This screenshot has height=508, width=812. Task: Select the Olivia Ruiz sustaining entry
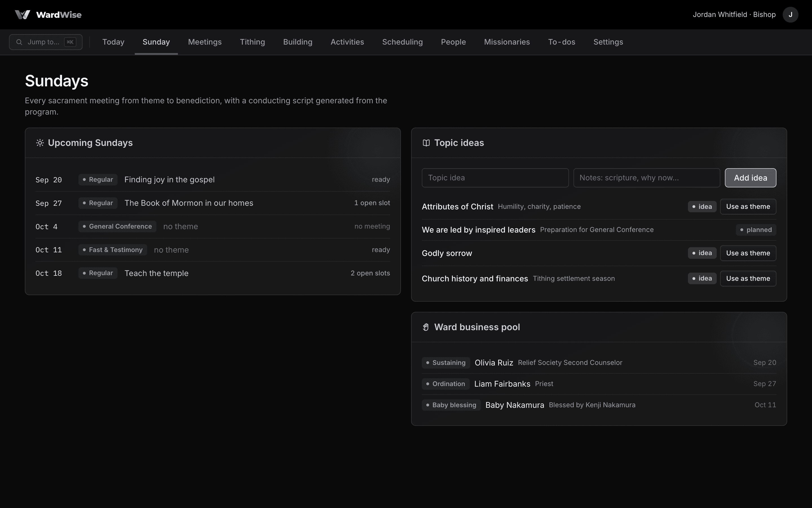point(599,363)
